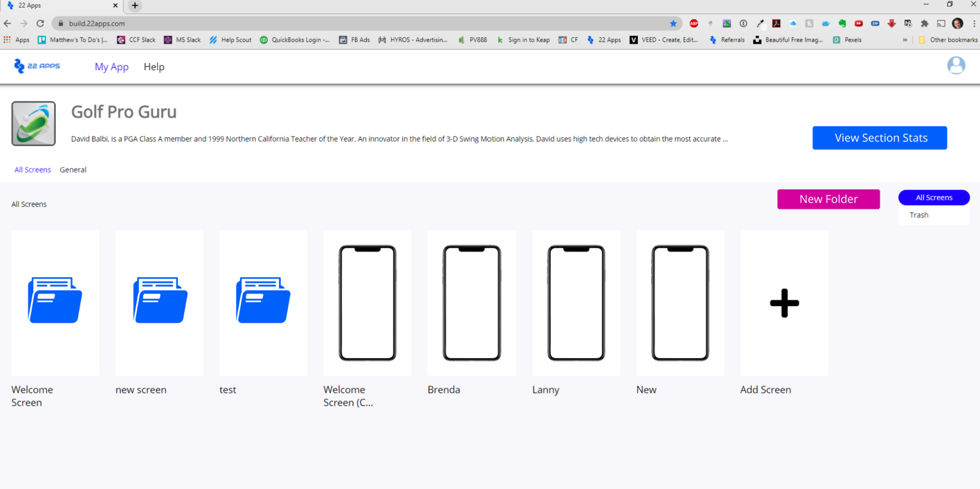
Task: Click the plus icon to add screen
Action: pos(784,303)
